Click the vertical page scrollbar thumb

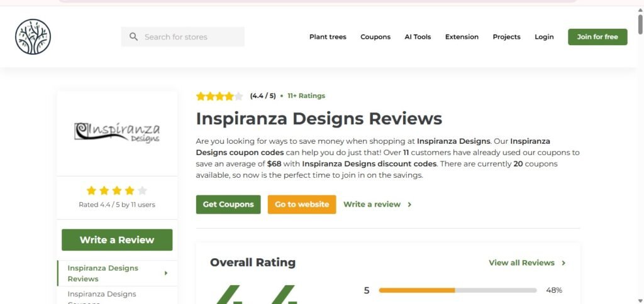(x=640, y=23)
